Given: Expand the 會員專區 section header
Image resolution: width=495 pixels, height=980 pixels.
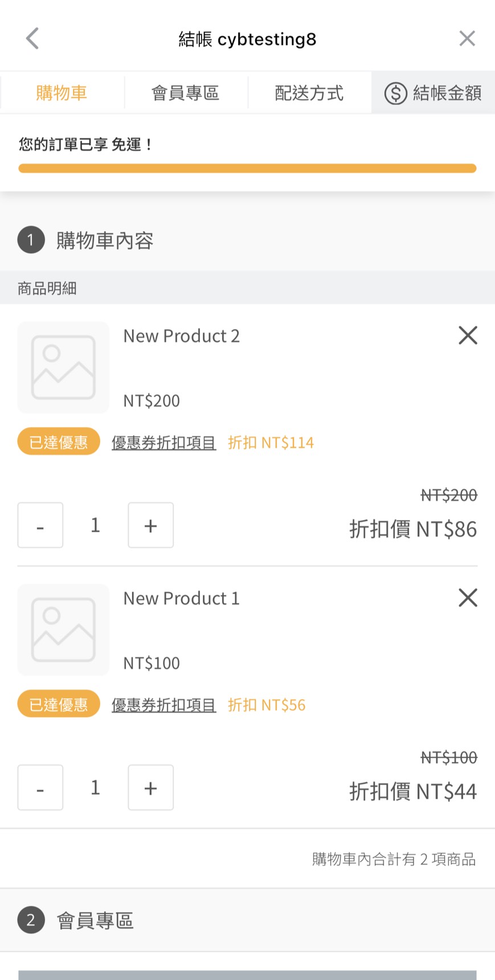Looking at the screenshot, I should [95, 920].
